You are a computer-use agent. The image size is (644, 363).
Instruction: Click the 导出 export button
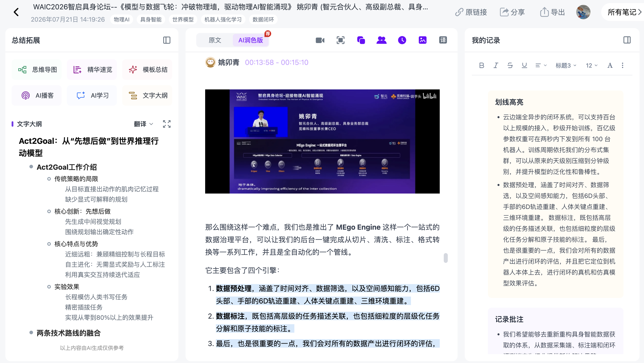(552, 12)
